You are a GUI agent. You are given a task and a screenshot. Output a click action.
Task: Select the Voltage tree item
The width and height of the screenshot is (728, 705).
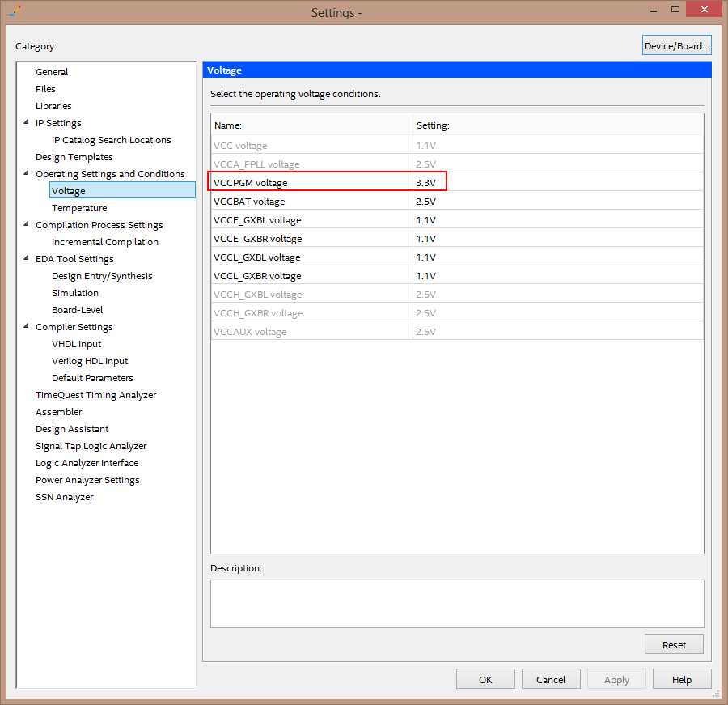tap(123, 190)
